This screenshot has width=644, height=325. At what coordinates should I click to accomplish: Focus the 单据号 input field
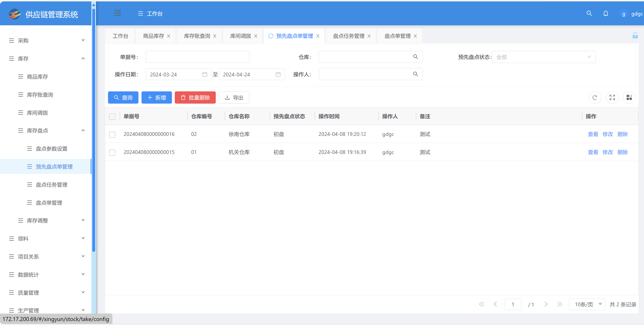[x=197, y=57]
